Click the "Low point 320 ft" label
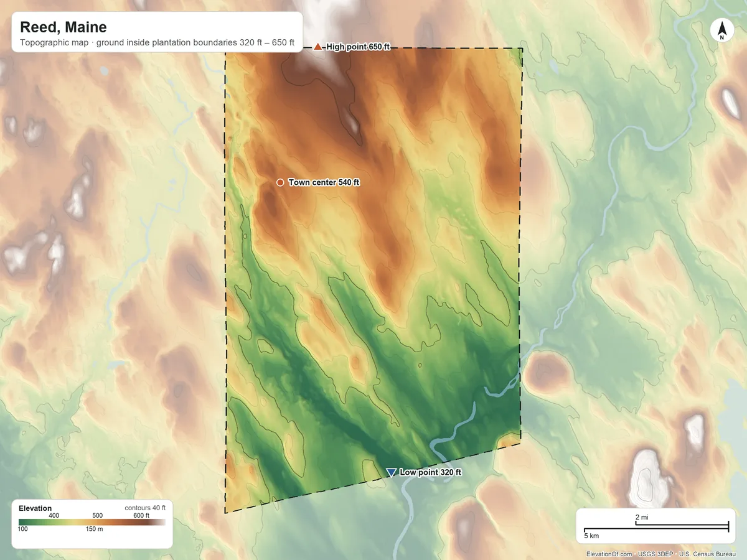Image resolution: width=747 pixels, height=560 pixels. coord(430,473)
